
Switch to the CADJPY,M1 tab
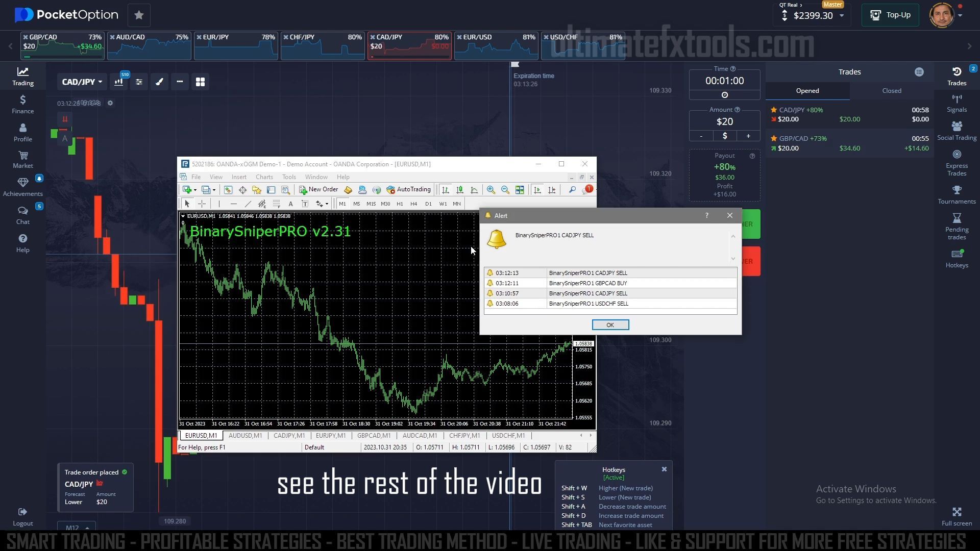[289, 435]
